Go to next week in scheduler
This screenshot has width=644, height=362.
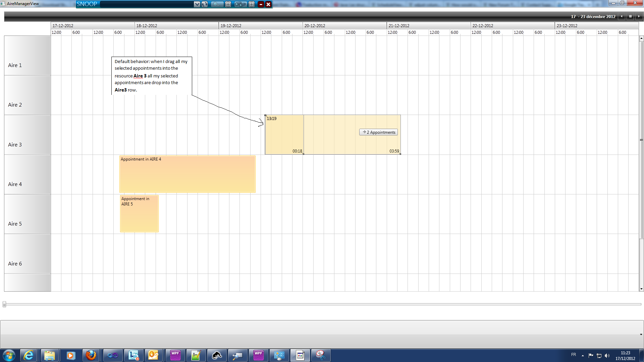(x=639, y=16)
